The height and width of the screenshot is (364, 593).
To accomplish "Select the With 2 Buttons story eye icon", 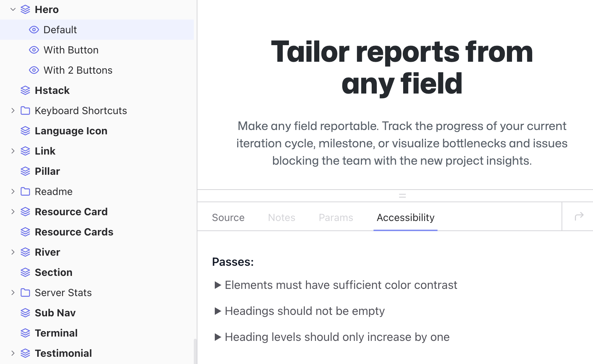I will (x=34, y=70).
